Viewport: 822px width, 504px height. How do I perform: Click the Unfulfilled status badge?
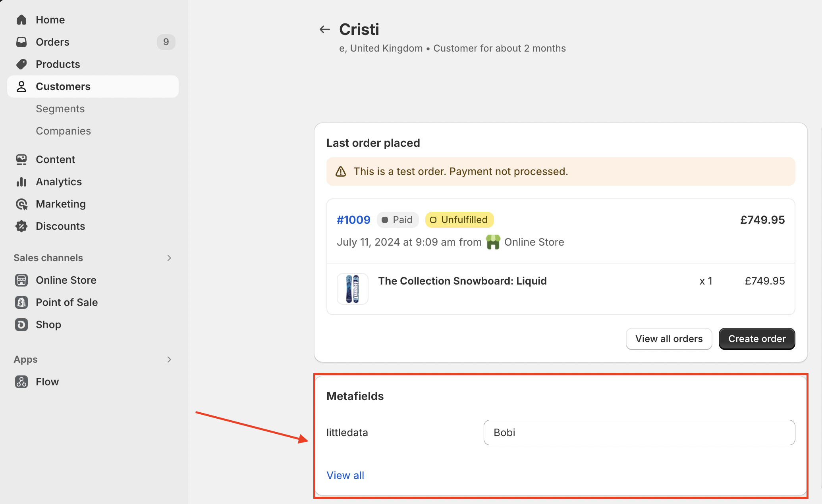pyautogui.click(x=458, y=219)
